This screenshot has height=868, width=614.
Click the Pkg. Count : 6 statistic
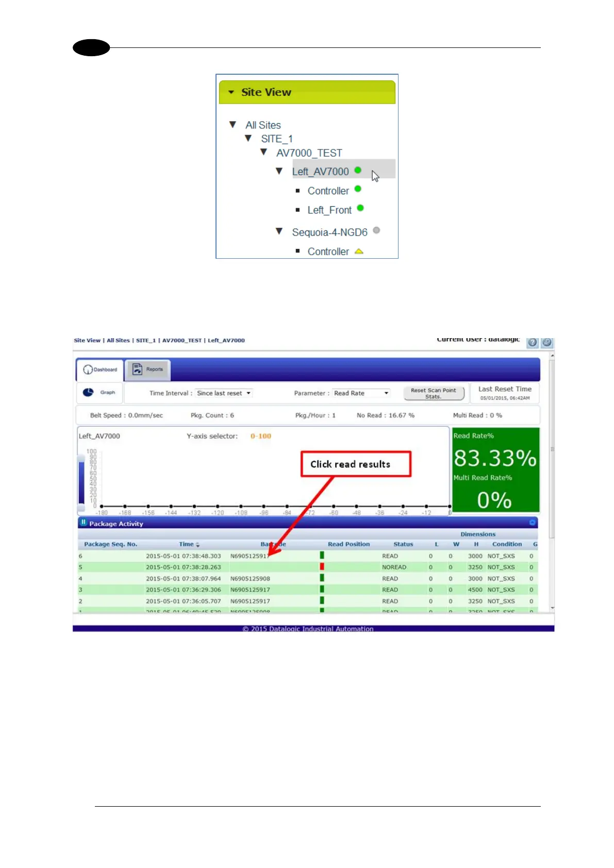pos(212,415)
